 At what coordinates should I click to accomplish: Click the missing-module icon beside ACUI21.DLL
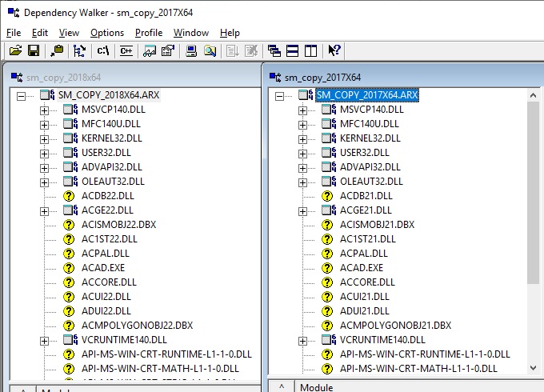(327, 297)
